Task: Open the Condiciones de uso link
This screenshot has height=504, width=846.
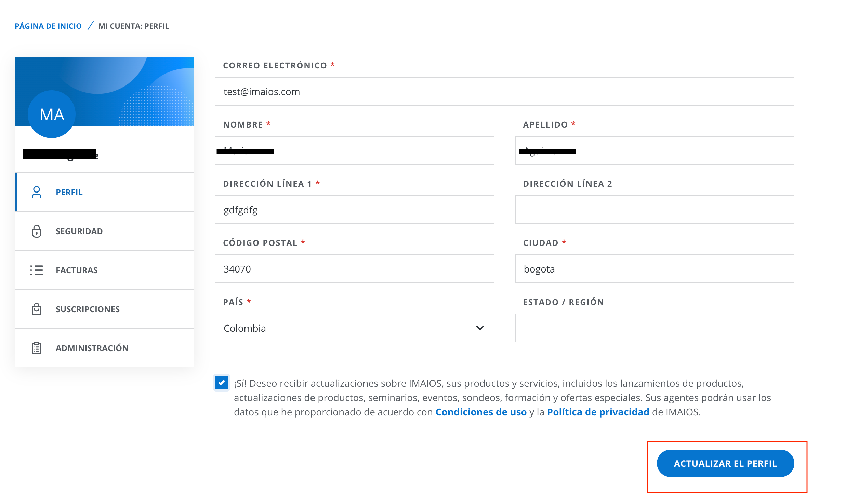Action: point(481,412)
